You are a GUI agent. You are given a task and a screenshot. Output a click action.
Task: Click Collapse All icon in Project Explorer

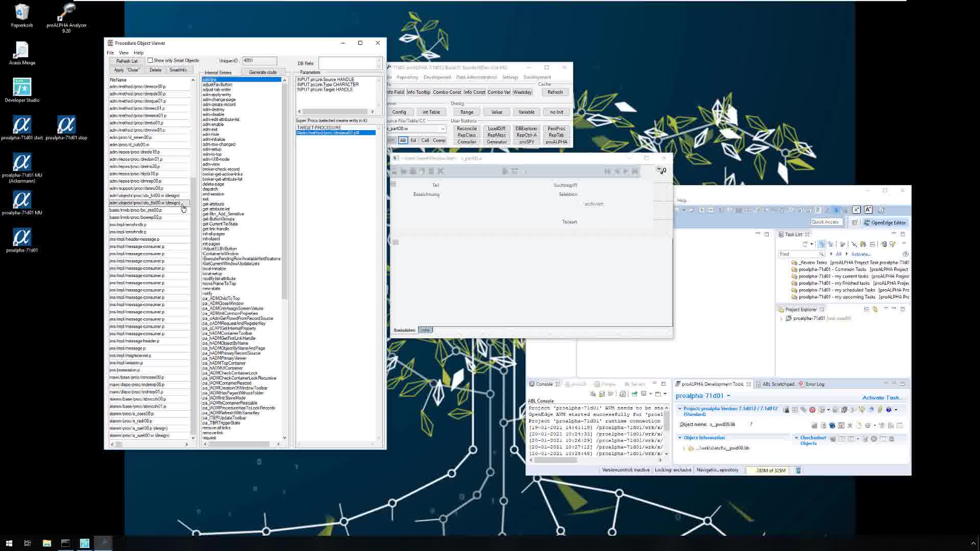click(867, 309)
